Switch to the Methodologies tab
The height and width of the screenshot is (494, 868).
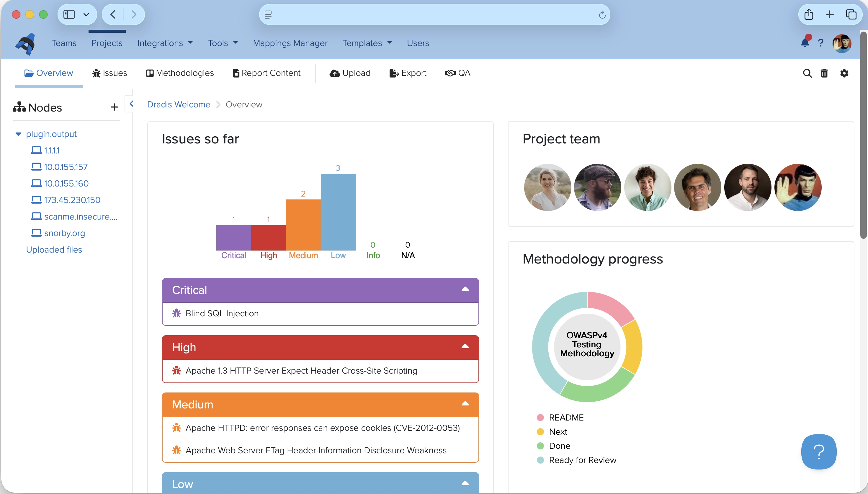click(180, 73)
